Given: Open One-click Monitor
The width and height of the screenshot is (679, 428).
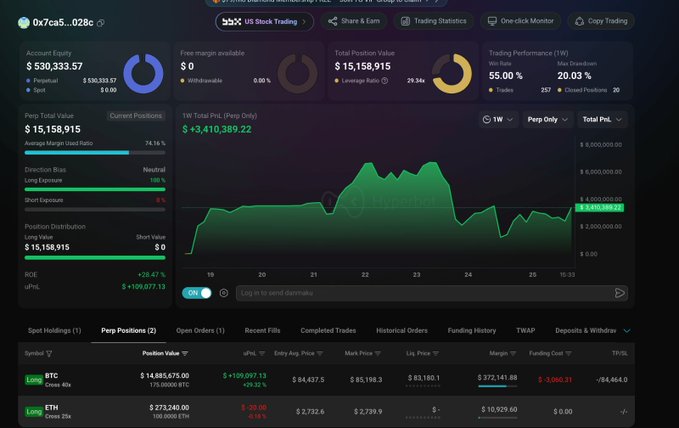Looking at the screenshot, I should click(521, 21).
